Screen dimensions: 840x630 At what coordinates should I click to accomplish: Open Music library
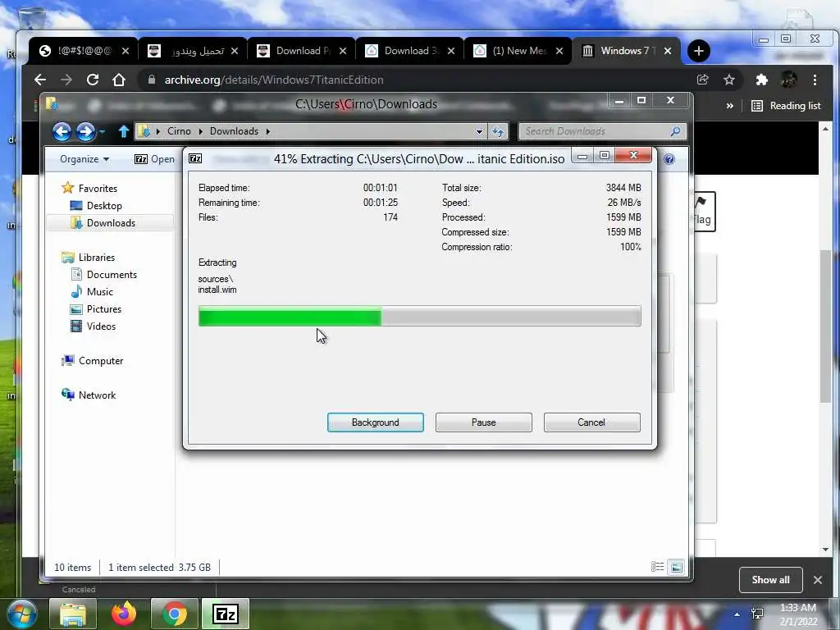pyautogui.click(x=99, y=291)
